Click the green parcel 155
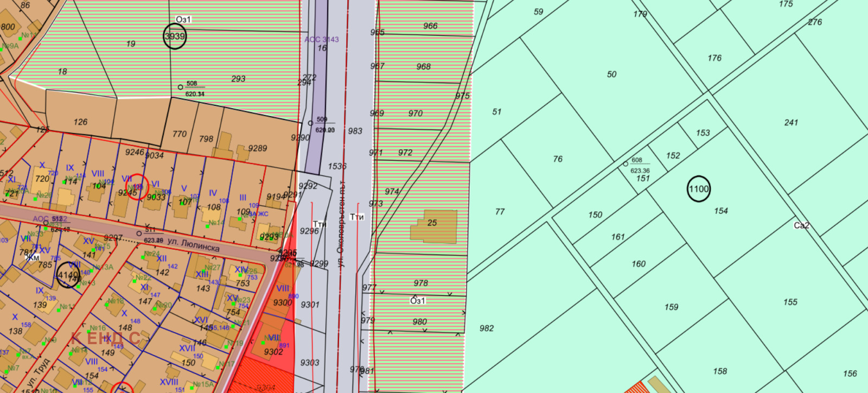 click(790, 302)
